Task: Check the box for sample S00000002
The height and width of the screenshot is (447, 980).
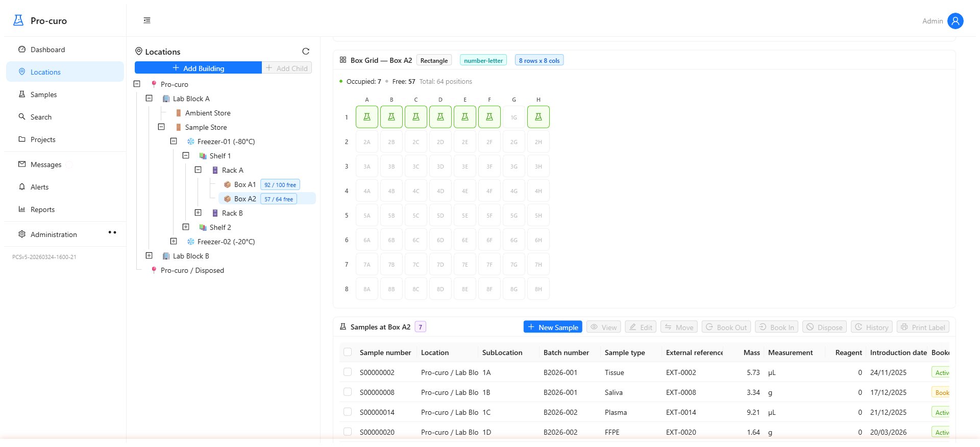Action: (x=348, y=372)
